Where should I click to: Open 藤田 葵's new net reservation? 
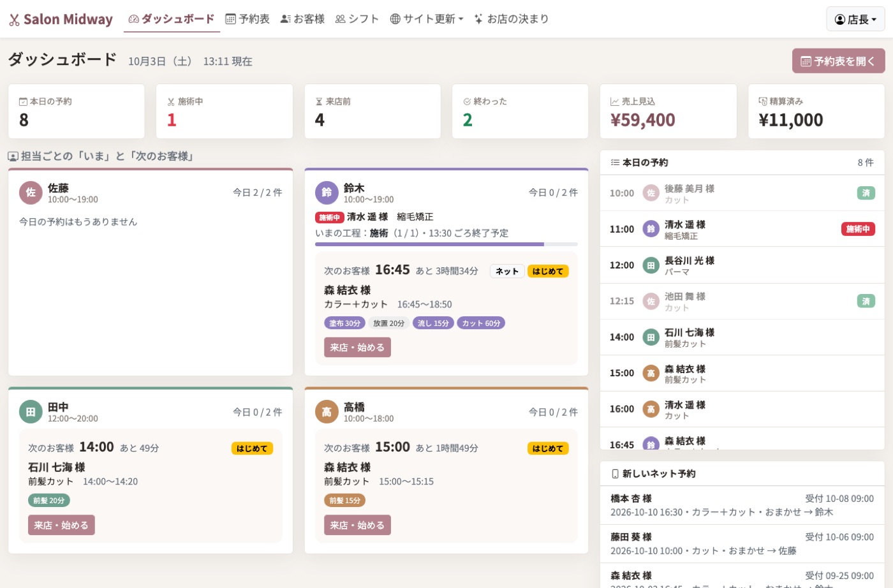click(x=742, y=544)
